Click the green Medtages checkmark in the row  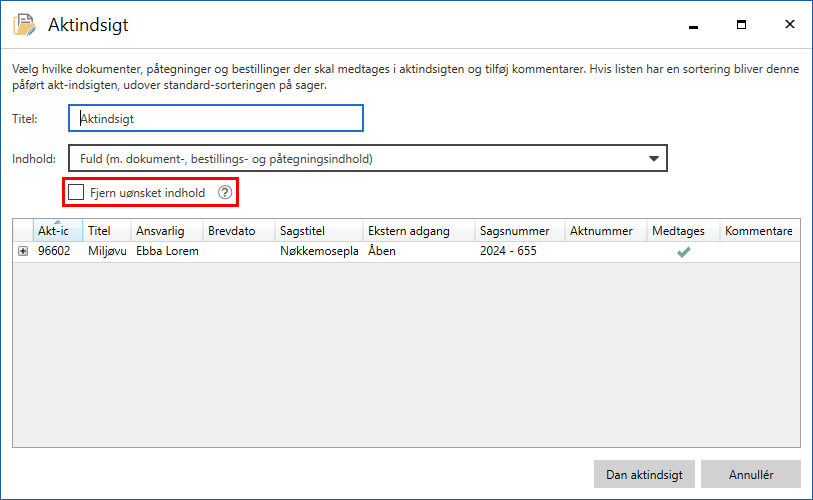[x=684, y=252]
